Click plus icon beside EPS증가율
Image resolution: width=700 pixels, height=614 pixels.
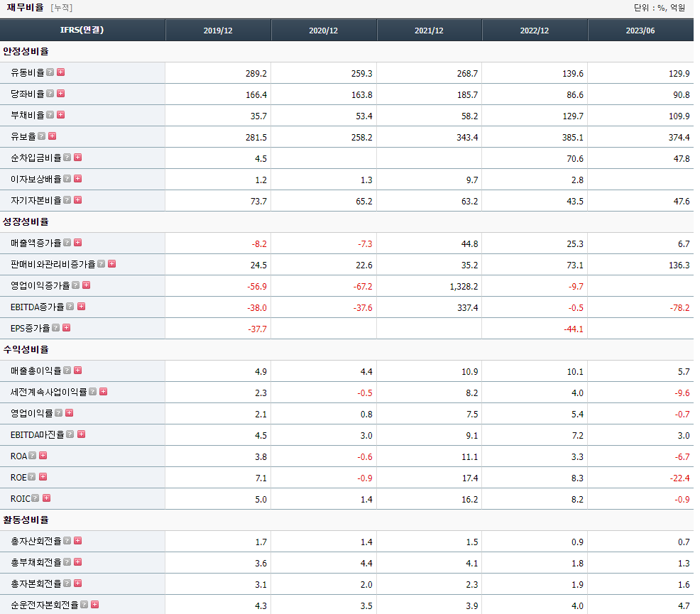pos(67,328)
